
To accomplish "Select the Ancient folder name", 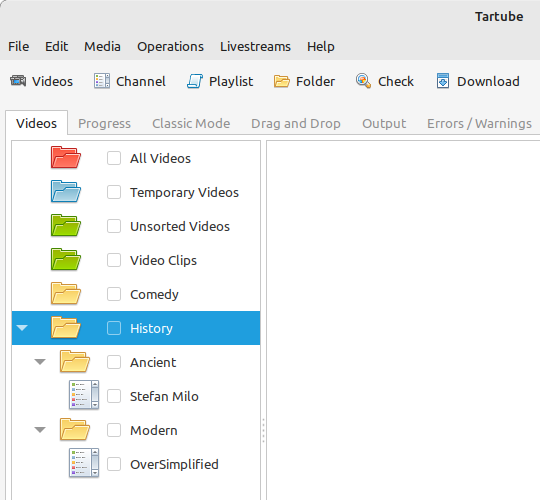I will (153, 362).
